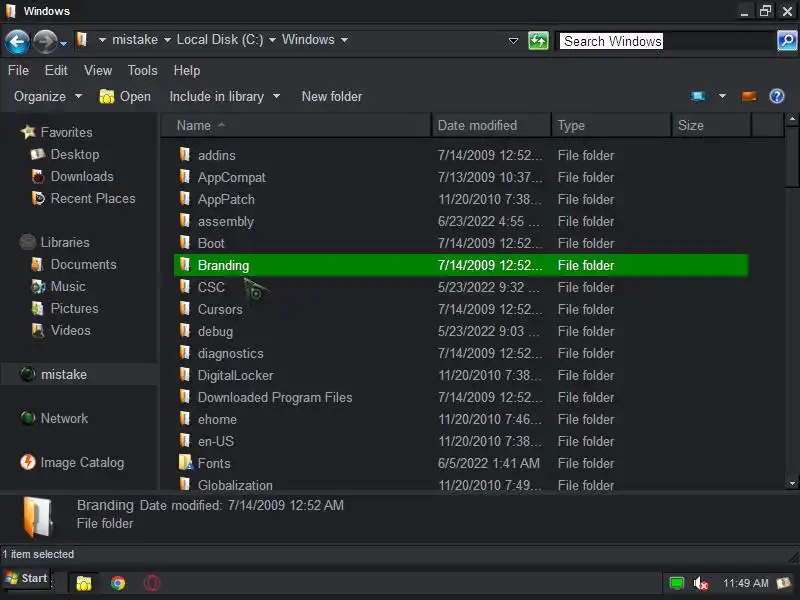Click the file list scroll down arrow

click(x=792, y=483)
